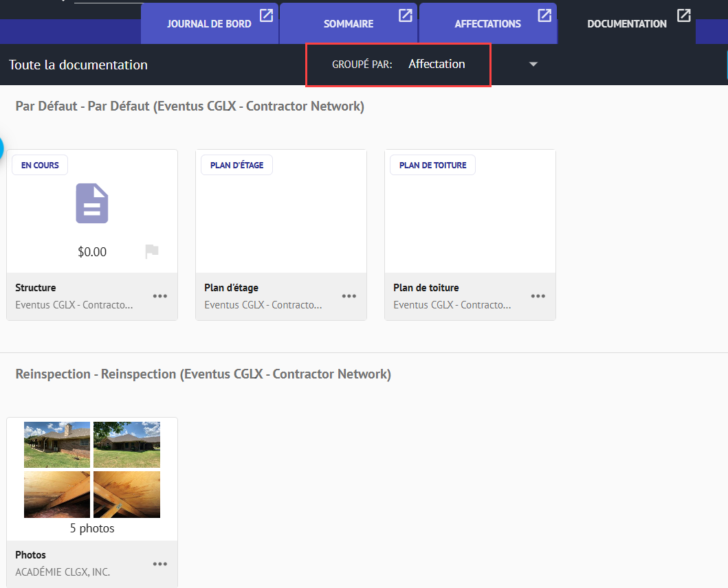Screen dimensions: 728x588
Task: Open the Structure document card title
Action: tap(35, 288)
